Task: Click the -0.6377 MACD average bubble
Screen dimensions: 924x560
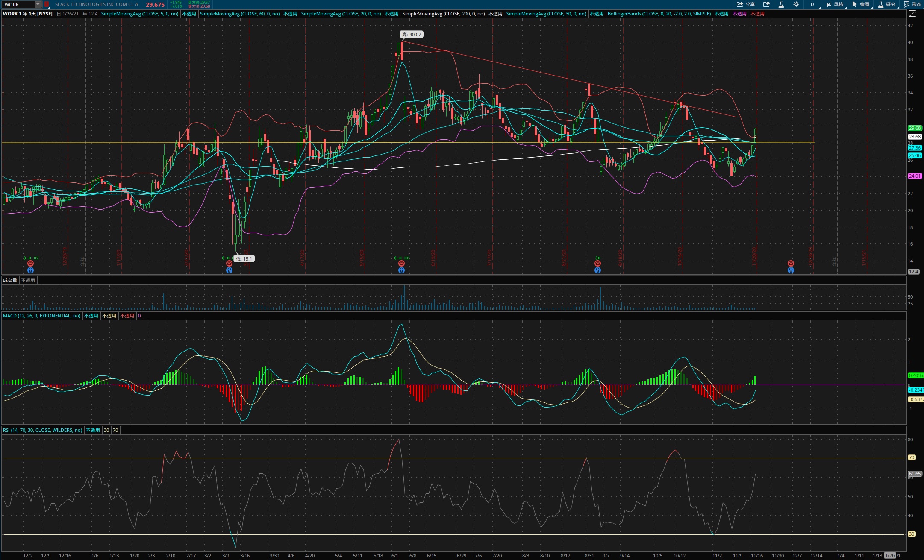Action: coord(915,399)
